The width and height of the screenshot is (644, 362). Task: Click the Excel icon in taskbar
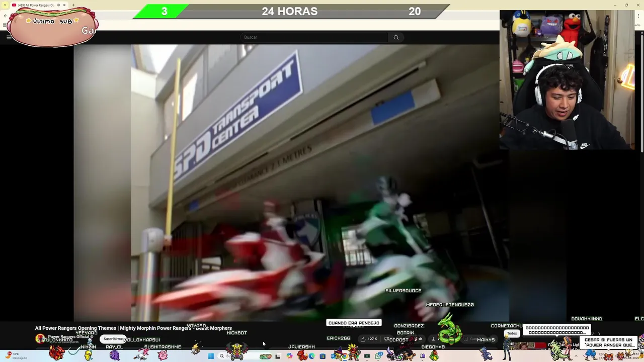tap(367, 356)
